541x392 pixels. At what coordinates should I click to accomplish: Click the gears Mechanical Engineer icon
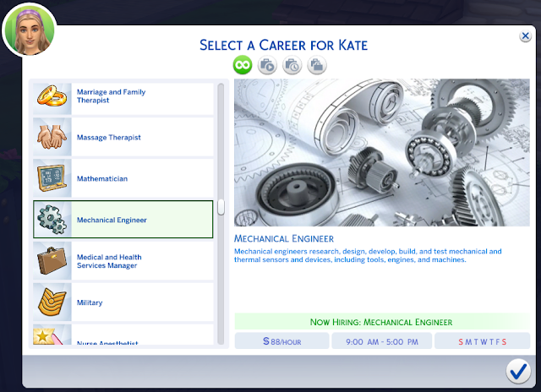tap(52, 220)
